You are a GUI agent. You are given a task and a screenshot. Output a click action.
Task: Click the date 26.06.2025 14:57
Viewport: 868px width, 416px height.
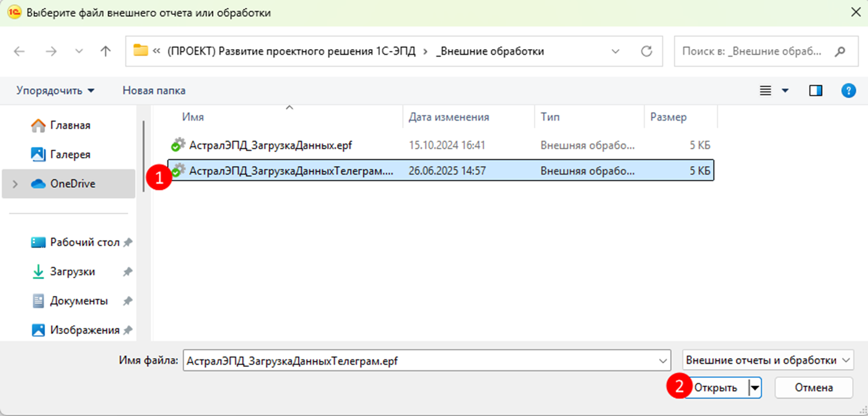tap(447, 171)
